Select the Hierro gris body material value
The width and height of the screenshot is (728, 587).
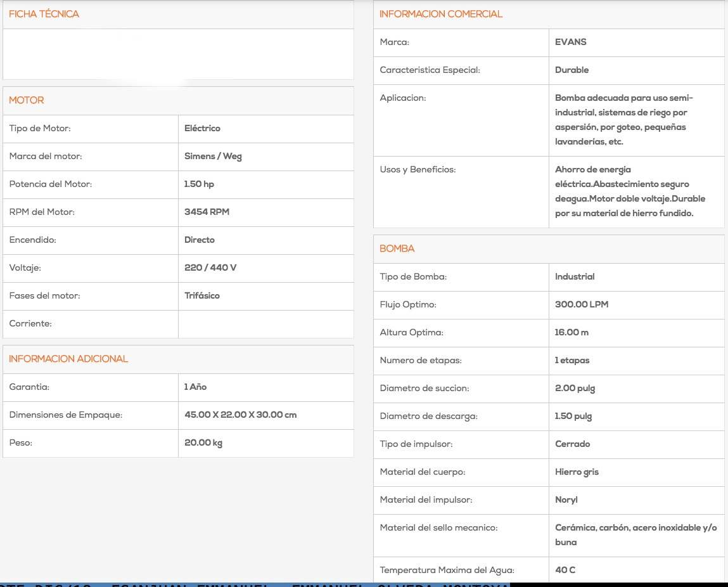point(577,472)
